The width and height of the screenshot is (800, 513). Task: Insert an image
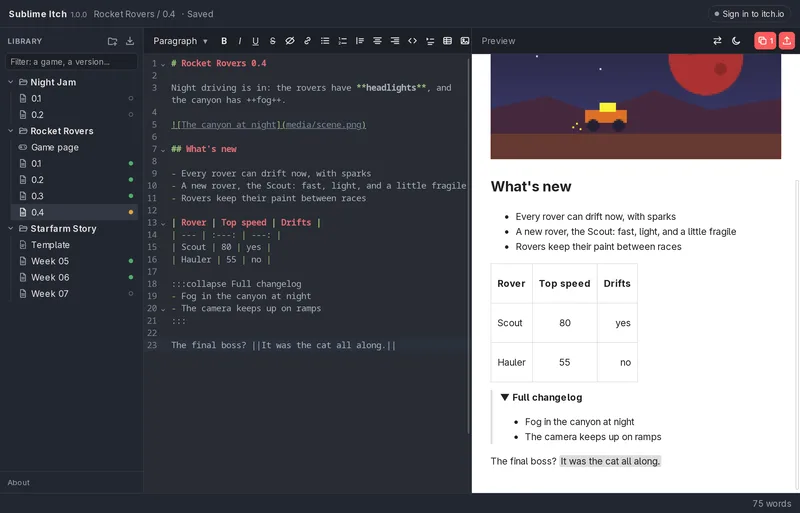(x=465, y=41)
